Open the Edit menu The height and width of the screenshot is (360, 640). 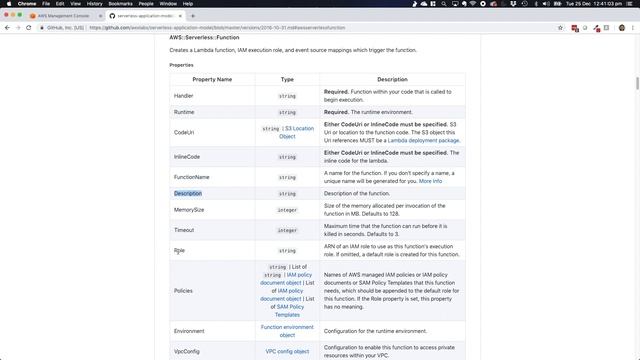(x=60, y=4)
